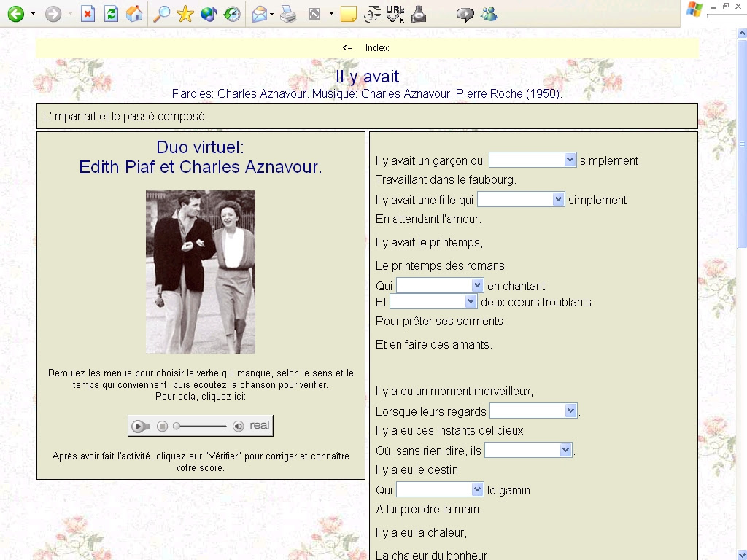Screen dimensions: 747x560
Task: Open History with the clock icon
Action: pyautogui.click(x=232, y=14)
